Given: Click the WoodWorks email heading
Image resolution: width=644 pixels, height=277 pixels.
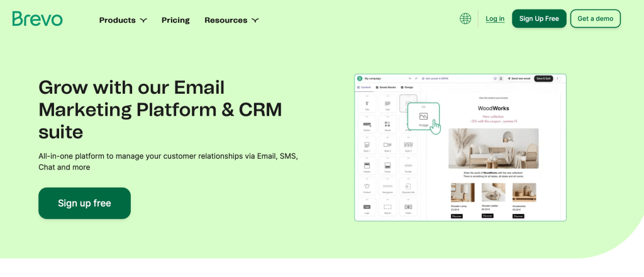Looking at the screenshot, I should [493, 108].
